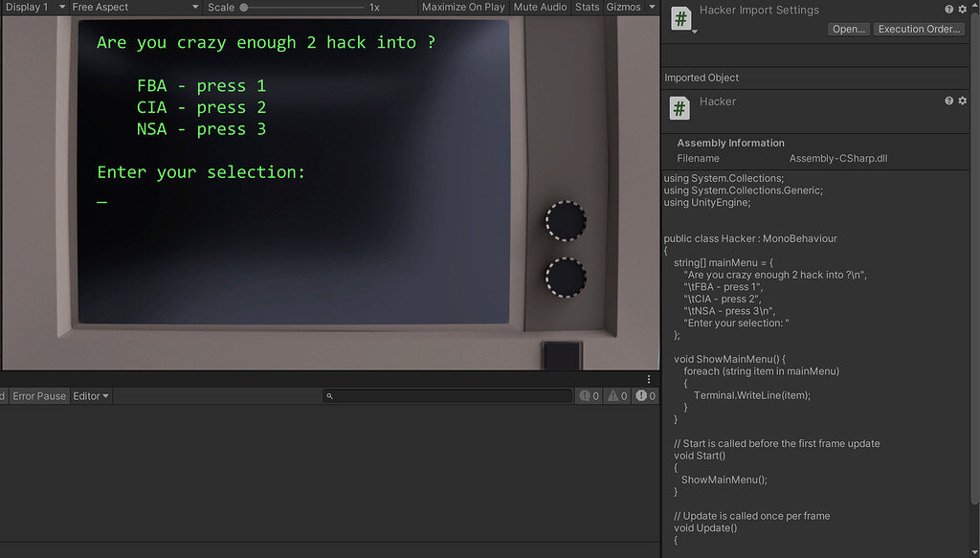Toggle Mute Audio in Game view
Image resolution: width=980 pixels, height=558 pixels.
[540, 7]
